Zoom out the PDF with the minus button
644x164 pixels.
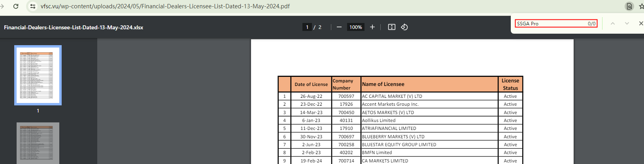coord(339,27)
